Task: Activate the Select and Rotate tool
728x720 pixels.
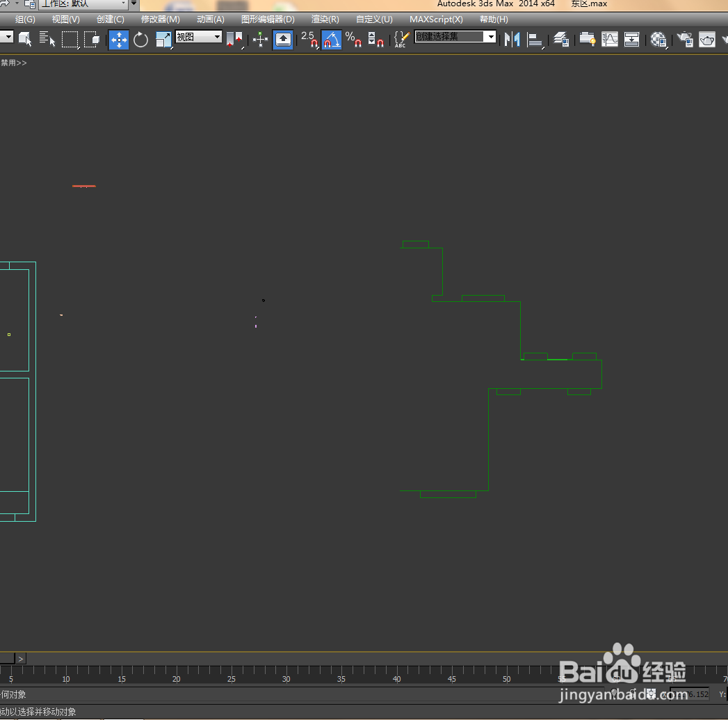Action: (140, 40)
